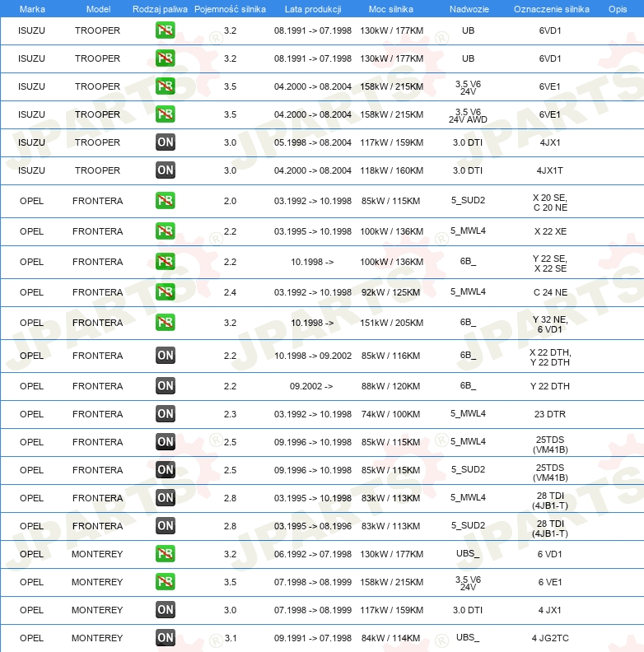Click the Marka column header
This screenshot has width=644, height=652.
click(x=32, y=9)
